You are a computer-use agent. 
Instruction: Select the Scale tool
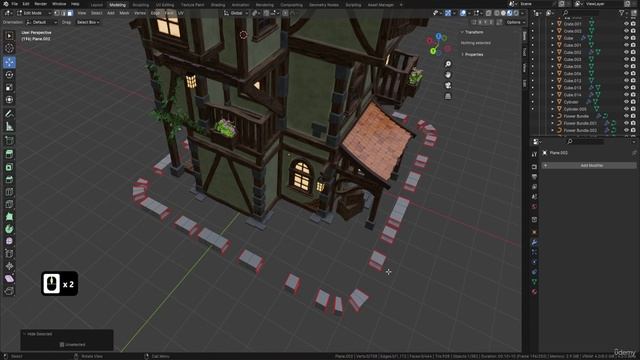click(9, 87)
